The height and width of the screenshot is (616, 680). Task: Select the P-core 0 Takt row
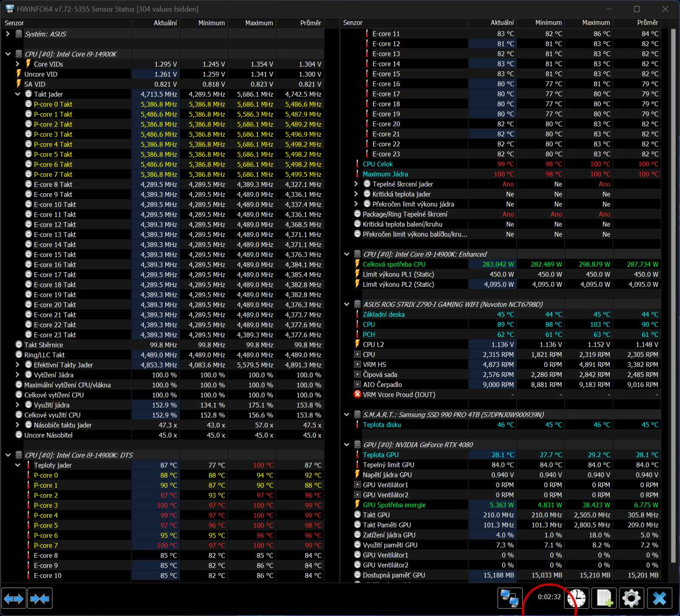click(x=163, y=104)
